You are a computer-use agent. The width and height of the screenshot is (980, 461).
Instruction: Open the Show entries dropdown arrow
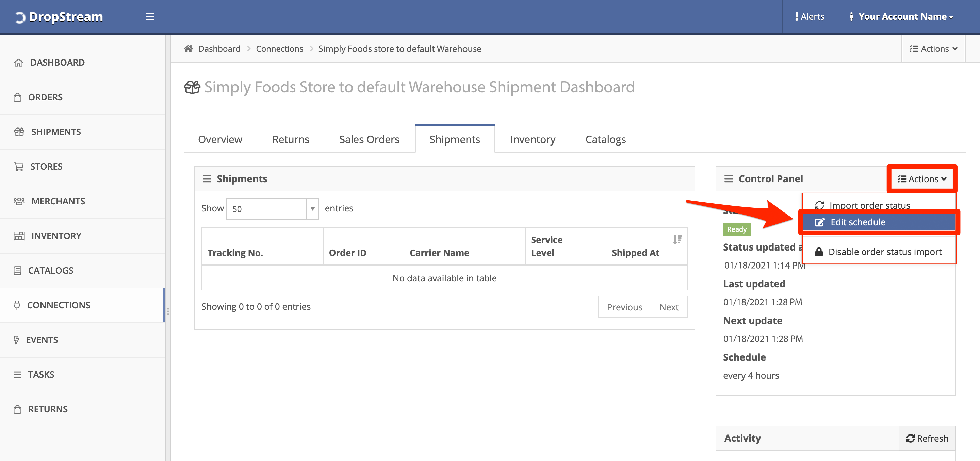pyautogui.click(x=312, y=209)
